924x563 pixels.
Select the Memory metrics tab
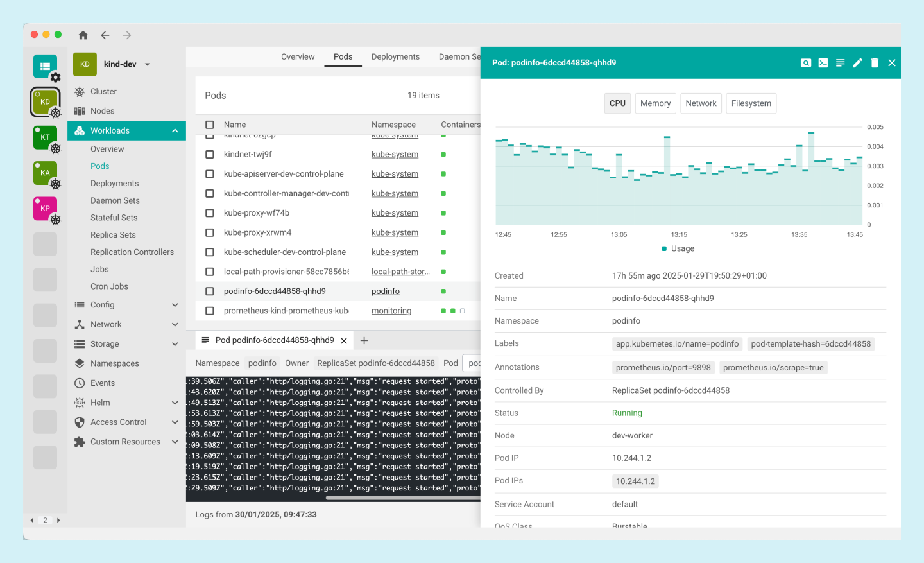tap(655, 103)
